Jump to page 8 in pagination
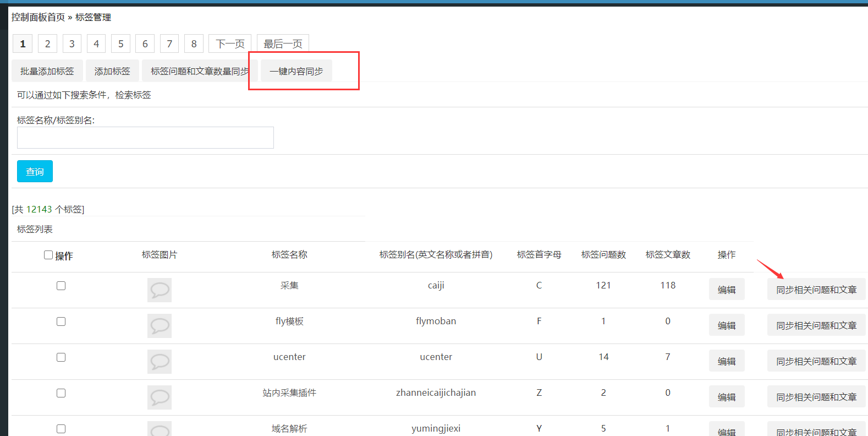 pyautogui.click(x=194, y=44)
